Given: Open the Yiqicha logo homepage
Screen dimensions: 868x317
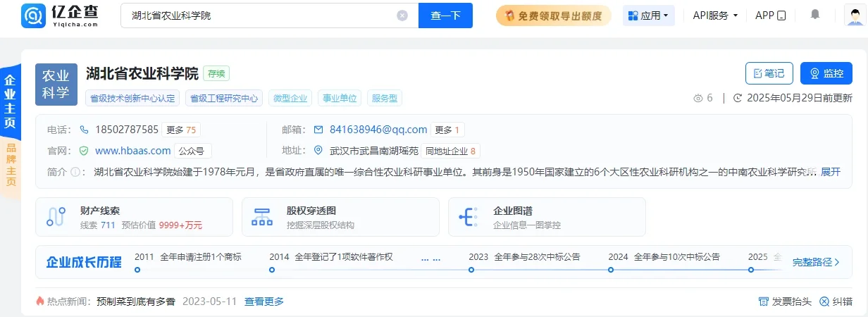Looking at the screenshot, I should coord(61,15).
